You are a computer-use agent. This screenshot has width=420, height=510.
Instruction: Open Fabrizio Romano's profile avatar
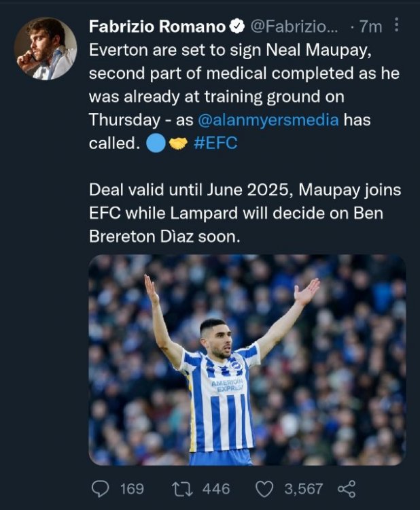click(x=46, y=49)
